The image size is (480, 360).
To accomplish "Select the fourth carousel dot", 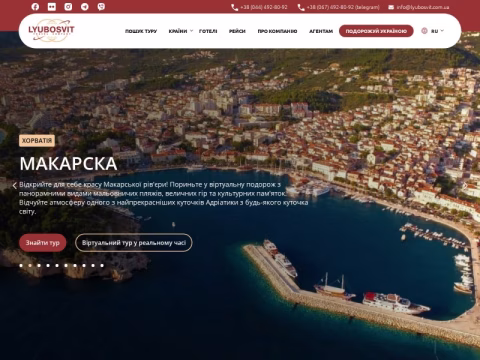I will [48, 266].
